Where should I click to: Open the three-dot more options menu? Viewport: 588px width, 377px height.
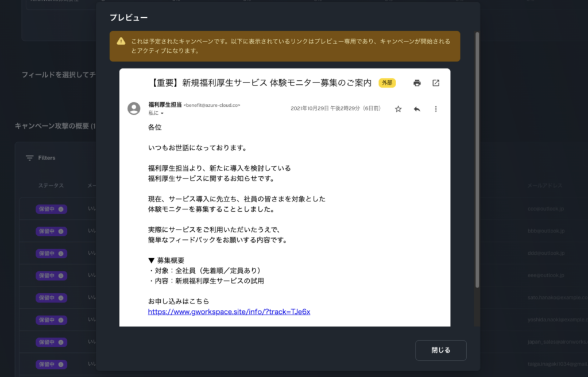pyautogui.click(x=436, y=109)
